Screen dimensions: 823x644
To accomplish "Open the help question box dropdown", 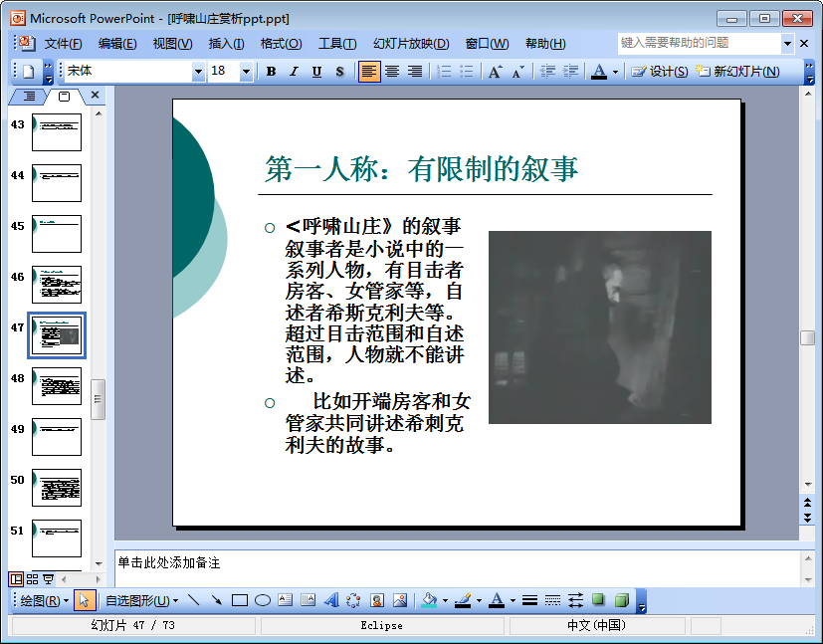I will coord(787,43).
